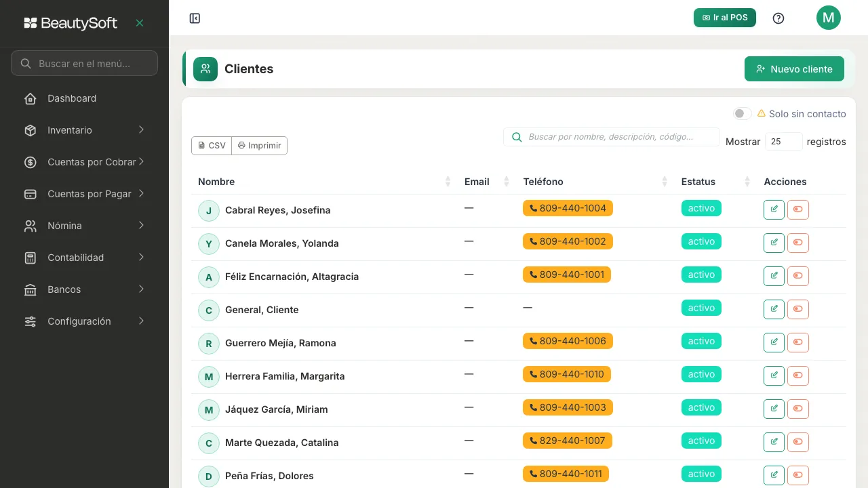Open the Contabilidad menu item
This screenshot has height=488, width=868.
(x=84, y=258)
